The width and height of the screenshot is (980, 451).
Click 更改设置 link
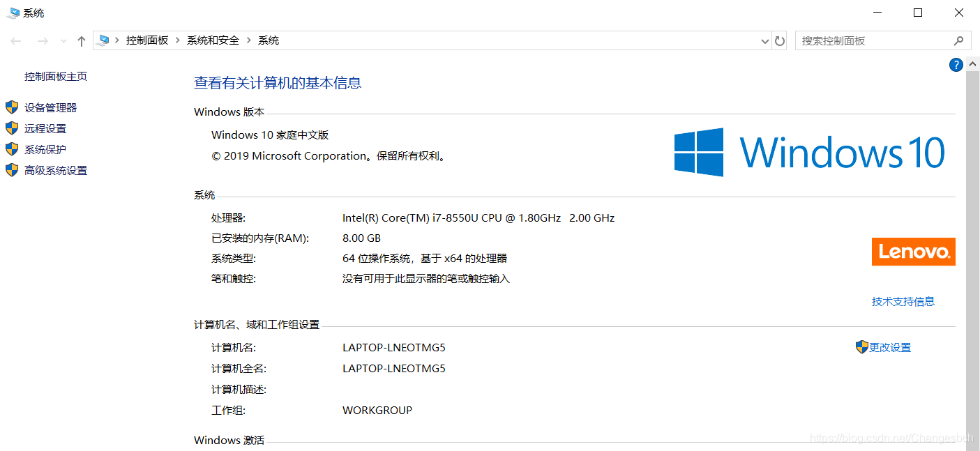(x=890, y=347)
